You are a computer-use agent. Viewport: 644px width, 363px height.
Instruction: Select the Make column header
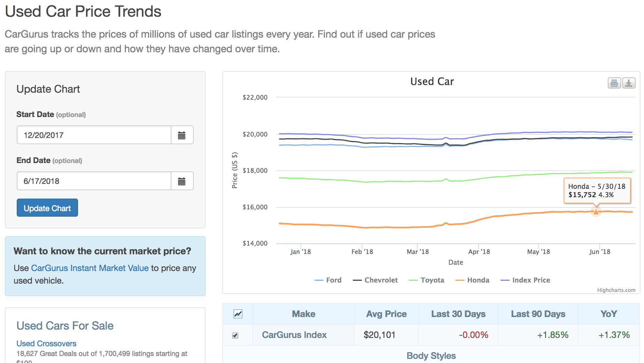click(304, 314)
